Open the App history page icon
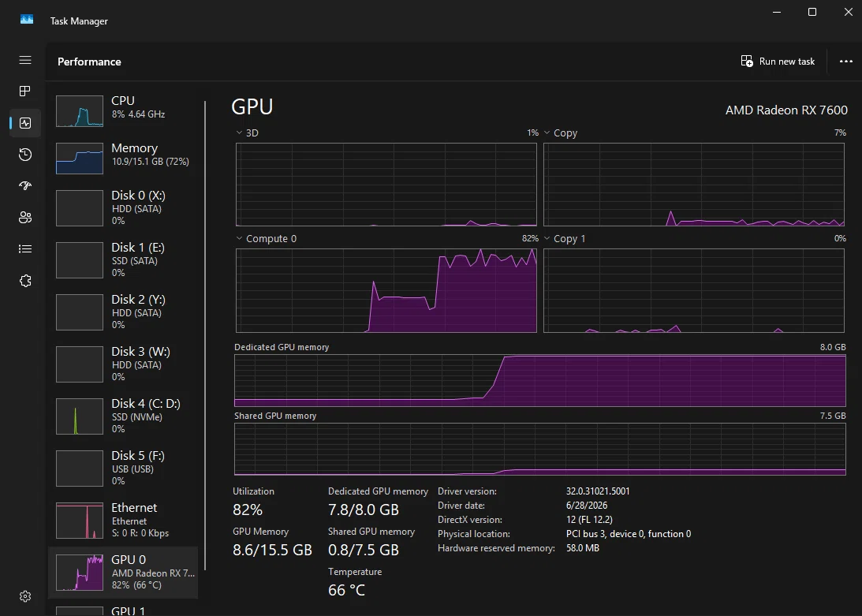The height and width of the screenshot is (616, 862). pos(25,155)
